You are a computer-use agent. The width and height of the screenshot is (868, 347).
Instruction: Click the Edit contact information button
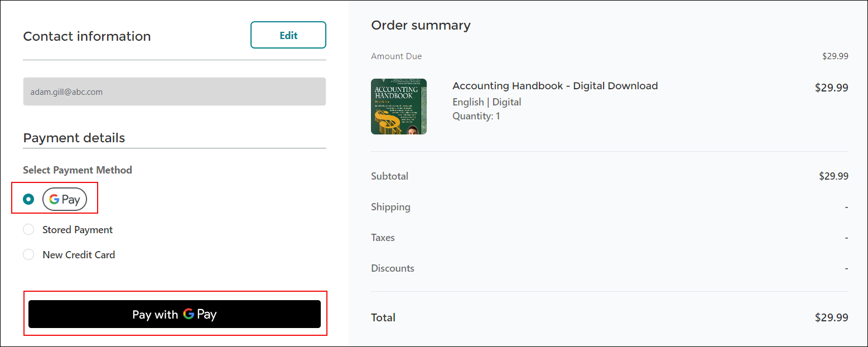pos(288,35)
